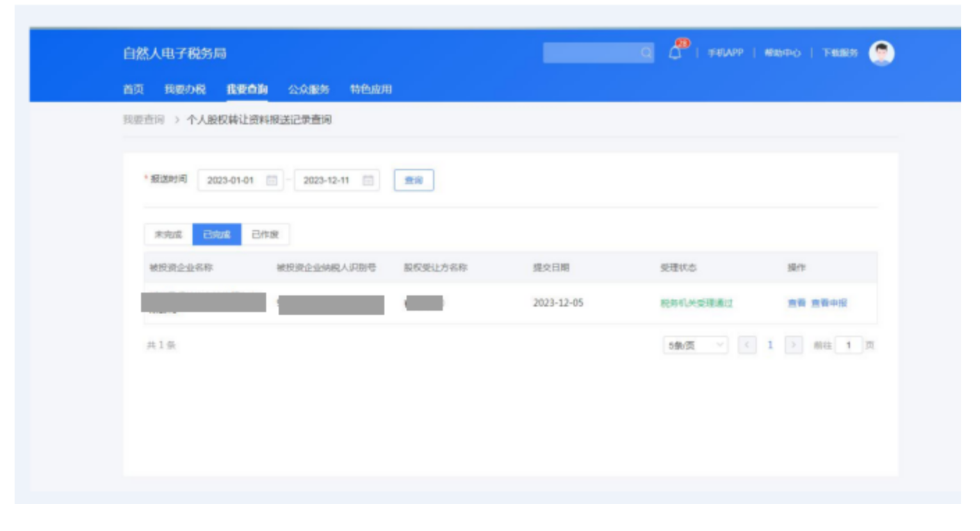The image size is (980, 531).
Task: Click the 税务机关受理通过 status text
Action: coord(696,303)
